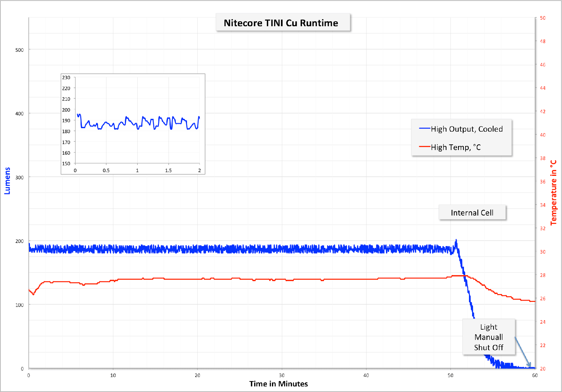Select the Light Manuall Shut Off callout
Screen dimensions: 562x392
pyautogui.click(x=488, y=337)
